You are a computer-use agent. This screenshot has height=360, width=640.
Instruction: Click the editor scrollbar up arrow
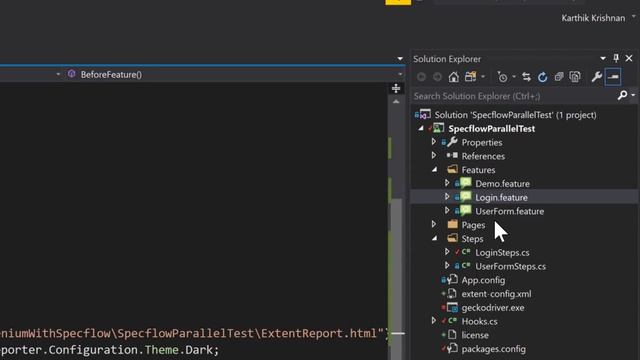[396, 102]
